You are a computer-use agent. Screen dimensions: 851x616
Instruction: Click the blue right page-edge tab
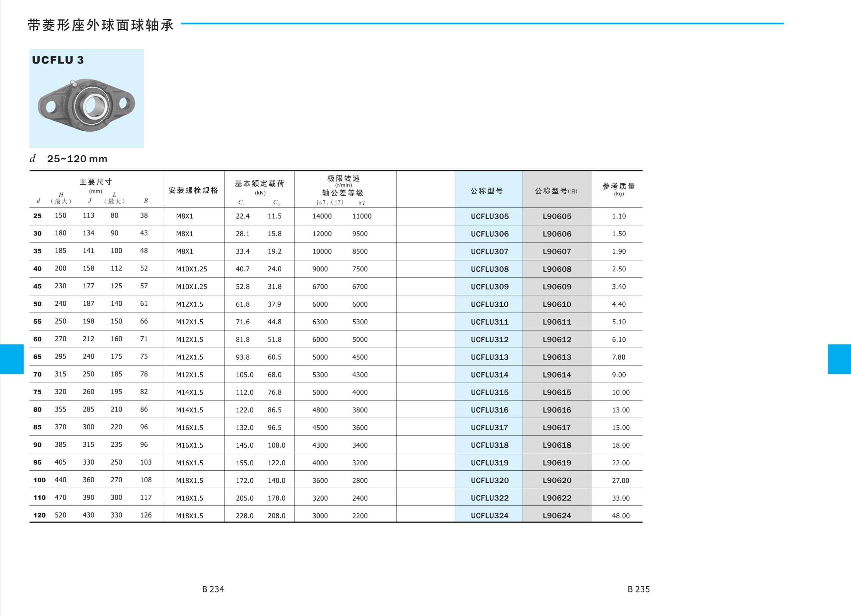tap(839, 359)
